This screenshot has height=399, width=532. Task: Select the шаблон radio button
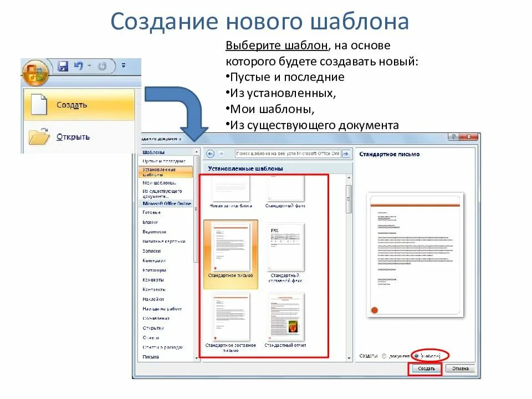416,356
